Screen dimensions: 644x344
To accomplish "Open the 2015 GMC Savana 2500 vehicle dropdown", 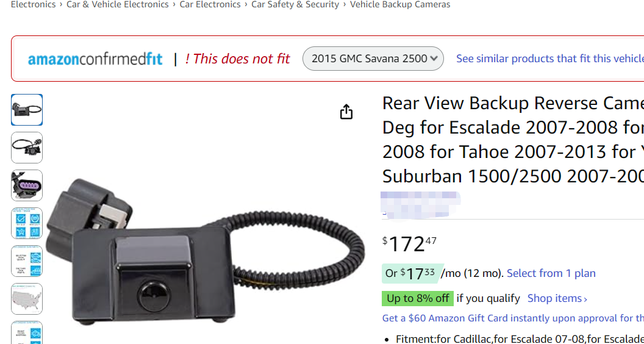I will point(373,59).
